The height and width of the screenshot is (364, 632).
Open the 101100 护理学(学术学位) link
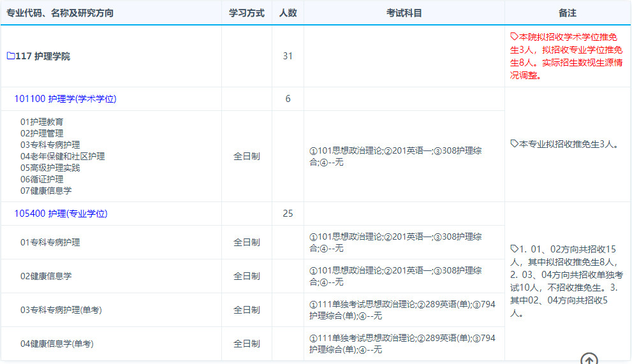(65, 99)
